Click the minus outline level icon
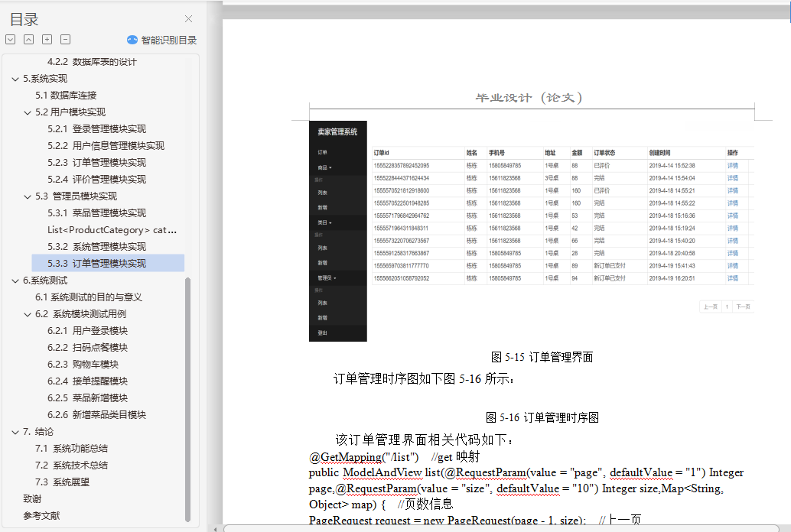This screenshot has height=532, width=791. tap(66, 39)
